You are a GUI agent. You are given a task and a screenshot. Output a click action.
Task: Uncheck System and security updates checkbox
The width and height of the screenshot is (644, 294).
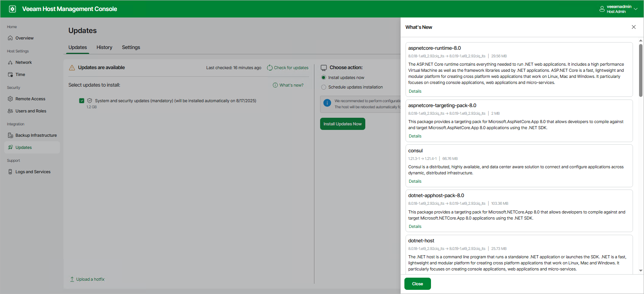pos(82,101)
